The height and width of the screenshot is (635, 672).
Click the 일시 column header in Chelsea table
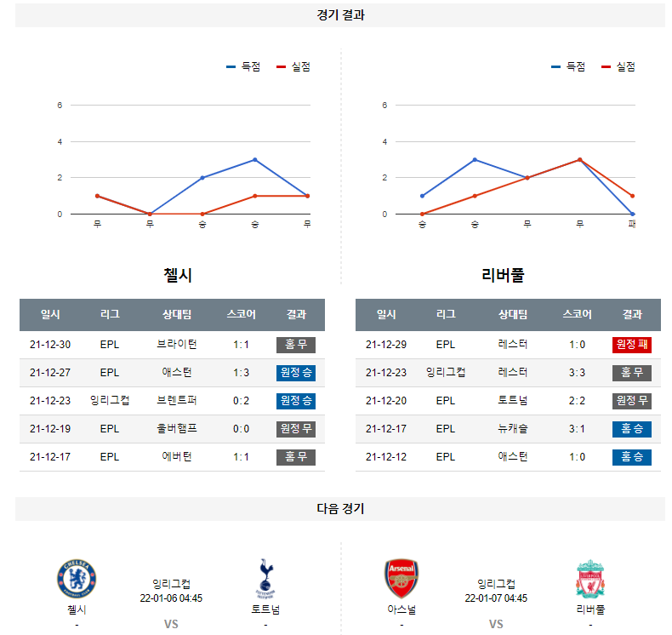50,314
